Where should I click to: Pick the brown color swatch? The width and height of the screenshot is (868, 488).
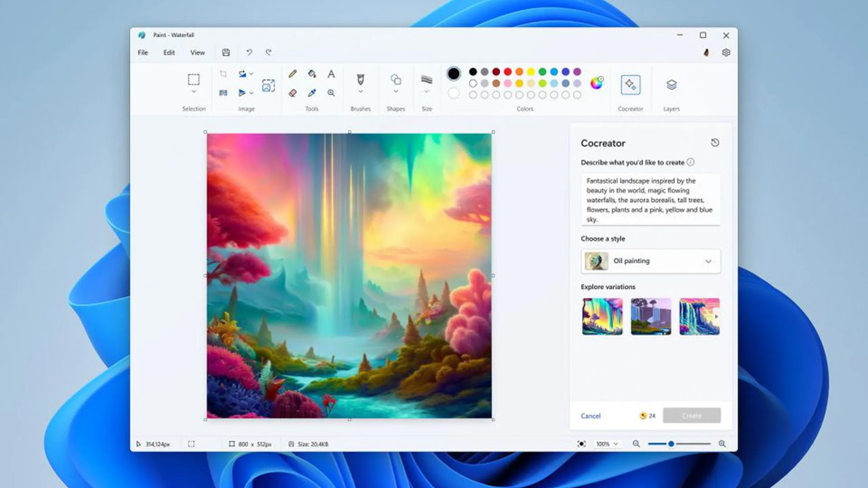[x=496, y=83]
